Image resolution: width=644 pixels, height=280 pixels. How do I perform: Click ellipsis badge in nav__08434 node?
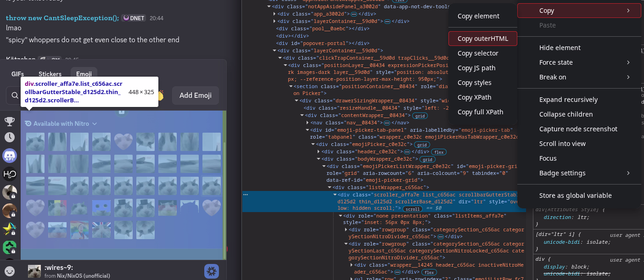coord(387,123)
